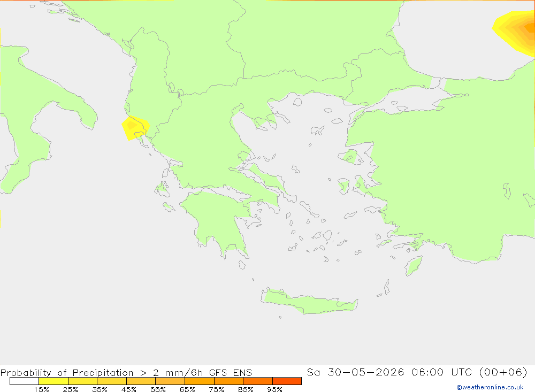Screen dimensions: 535x392
Task: Click the '35%' legend label
Action: click(x=100, y=389)
